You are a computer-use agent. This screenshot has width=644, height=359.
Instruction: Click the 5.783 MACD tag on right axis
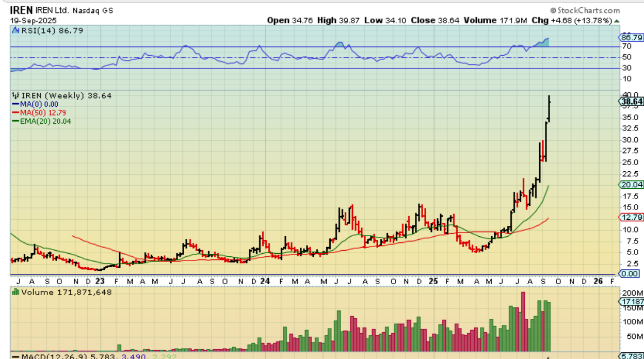tap(631, 356)
